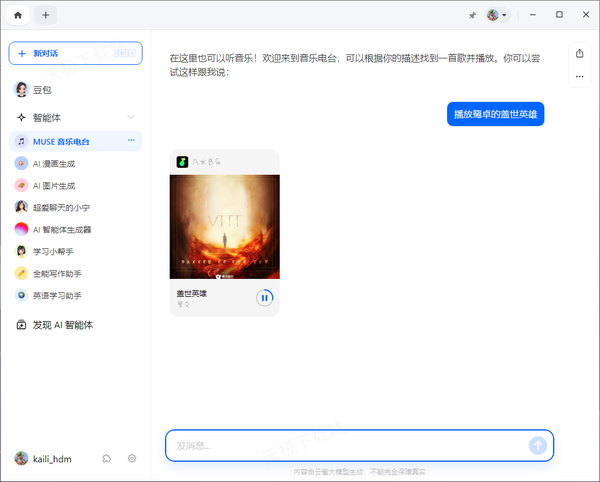Open chat more options ellipsis at right
Viewport: 600px width, 482px height.
[580, 77]
